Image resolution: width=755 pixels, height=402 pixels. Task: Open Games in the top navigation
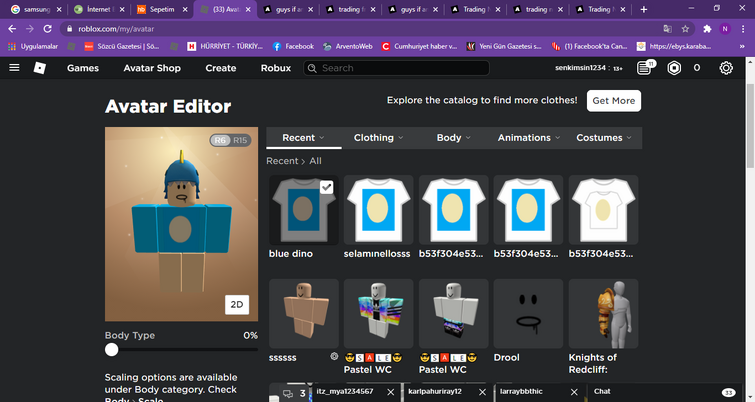[83, 68]
